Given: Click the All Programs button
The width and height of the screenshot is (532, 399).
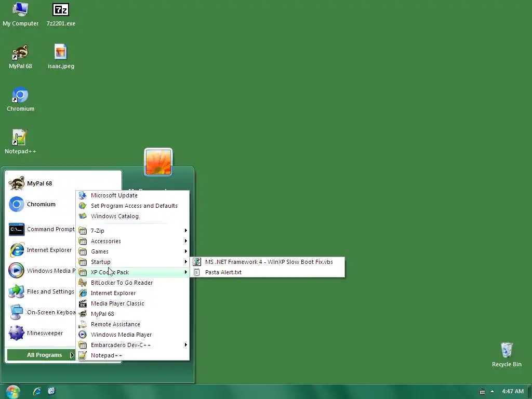Looking at the screenshot, I should click(41, 355).
